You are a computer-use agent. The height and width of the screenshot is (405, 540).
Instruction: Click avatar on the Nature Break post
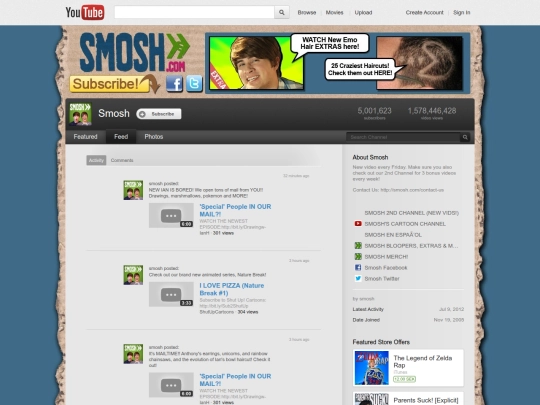pyautogui.click(x=133, y=274)
